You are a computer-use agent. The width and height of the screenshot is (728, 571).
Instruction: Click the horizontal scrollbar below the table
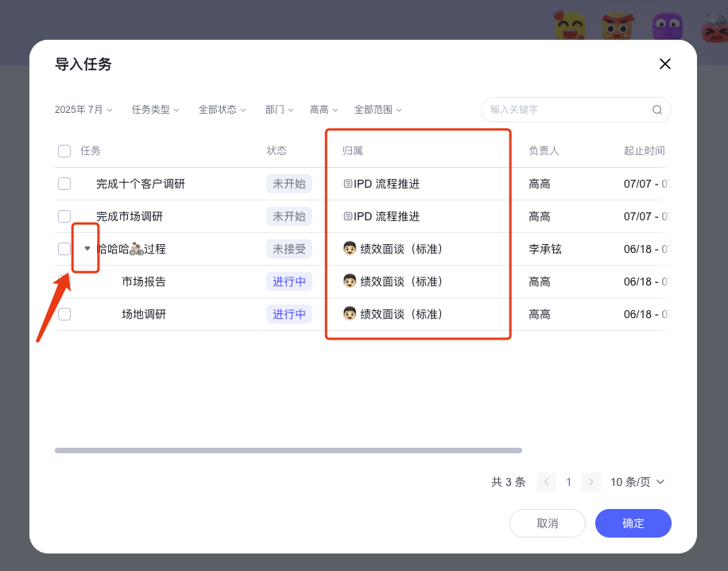pos(288,451)
